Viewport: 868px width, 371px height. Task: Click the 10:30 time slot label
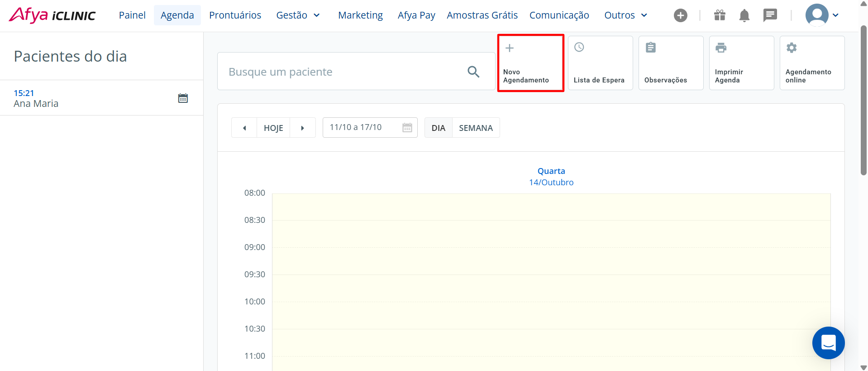pyautogui.click(x=255, y=329)
